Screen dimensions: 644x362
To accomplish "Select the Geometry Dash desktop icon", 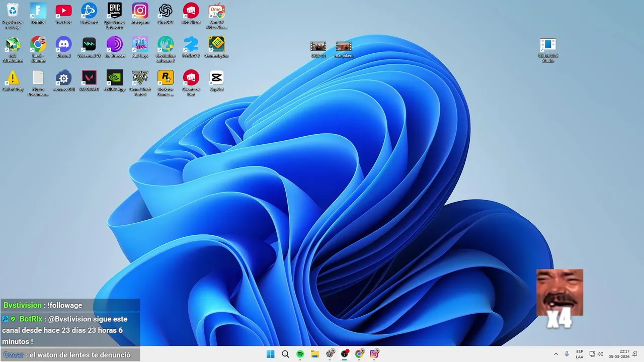I will click(217, 47).
